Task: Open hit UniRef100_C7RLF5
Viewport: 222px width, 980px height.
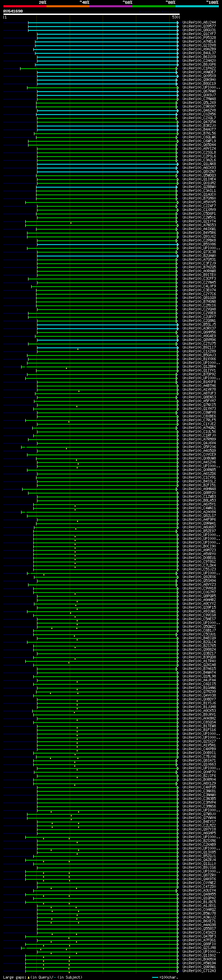Action: pyautogui.click(x=199, y=420)
